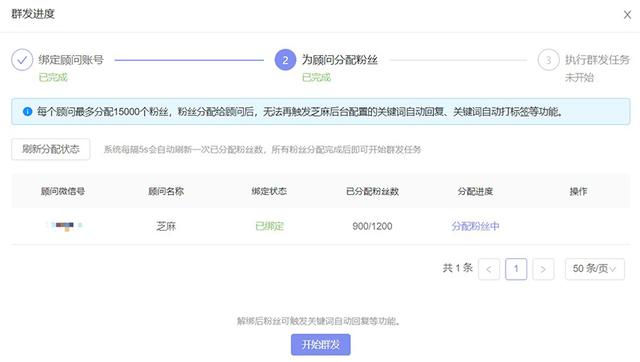This screenshot has height=362, width=640.
Task: Click 未开始 status under step 3
Action: (x=579, y=78)
